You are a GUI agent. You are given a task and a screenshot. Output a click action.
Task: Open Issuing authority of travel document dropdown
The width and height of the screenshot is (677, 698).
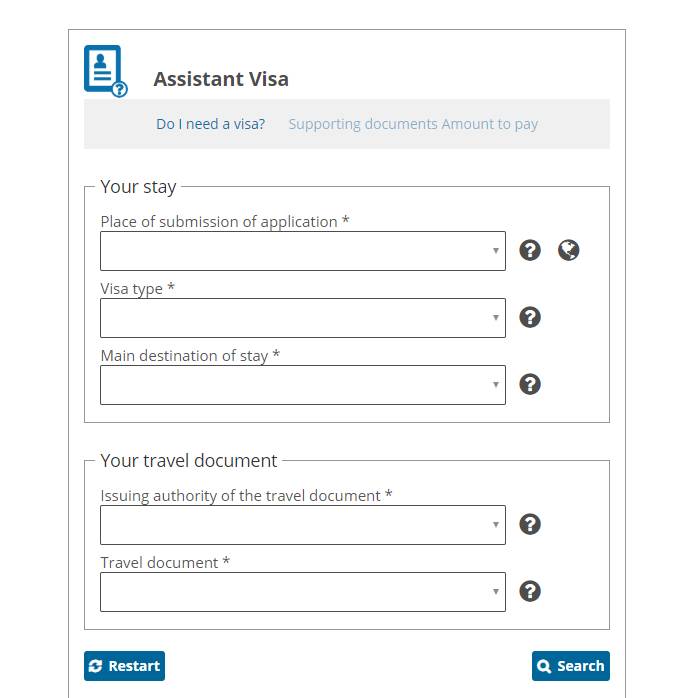(302, 525)
